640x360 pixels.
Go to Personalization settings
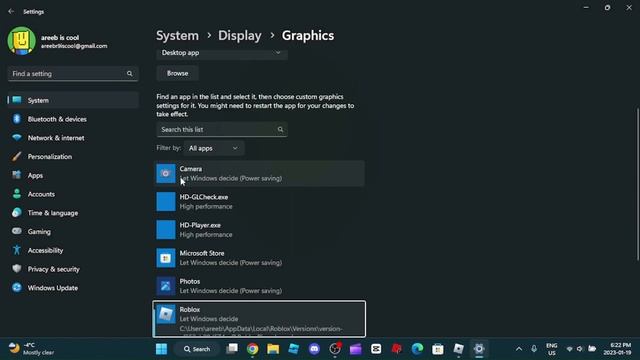coord(73,157)
